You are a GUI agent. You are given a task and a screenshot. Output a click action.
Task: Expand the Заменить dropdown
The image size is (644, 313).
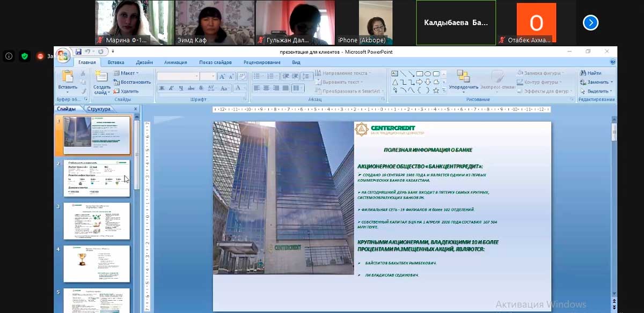(612, 82)
